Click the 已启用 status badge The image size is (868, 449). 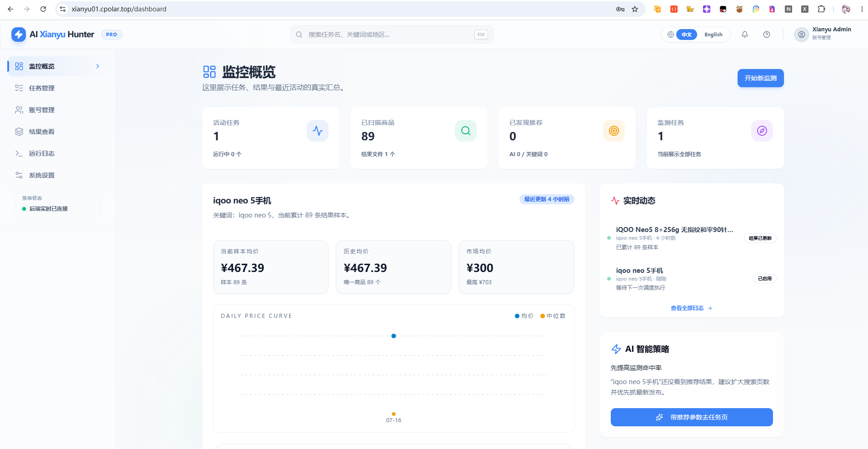coord(764,279)
